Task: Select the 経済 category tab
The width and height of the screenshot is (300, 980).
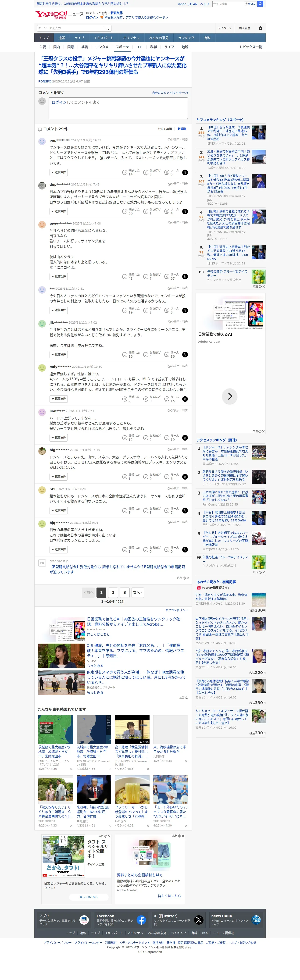Action: coord(85,47)
